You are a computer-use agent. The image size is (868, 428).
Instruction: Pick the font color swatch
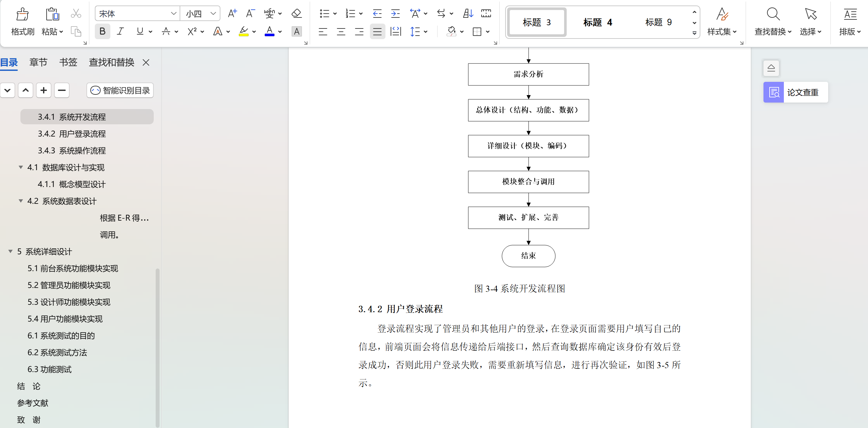[269, 31]
